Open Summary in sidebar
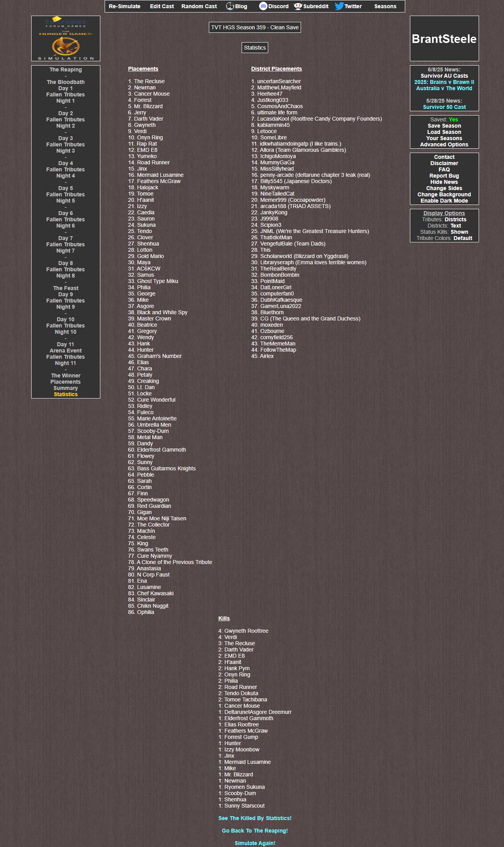This screenshot has height=847, width=504. coord(66,388)
